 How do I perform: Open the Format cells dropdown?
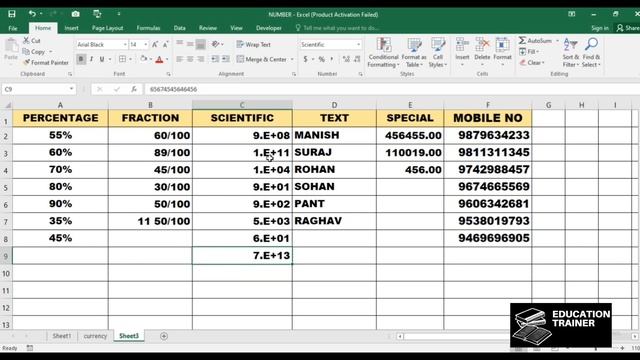coord(502,53)
